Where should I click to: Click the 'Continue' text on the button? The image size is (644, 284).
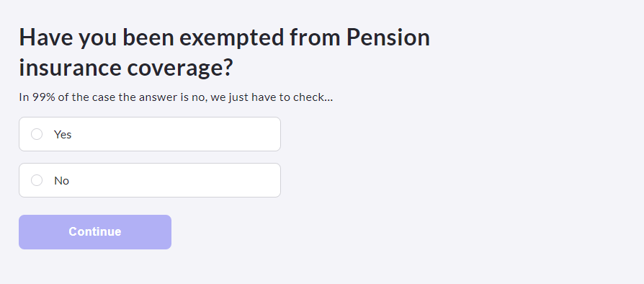95,232
